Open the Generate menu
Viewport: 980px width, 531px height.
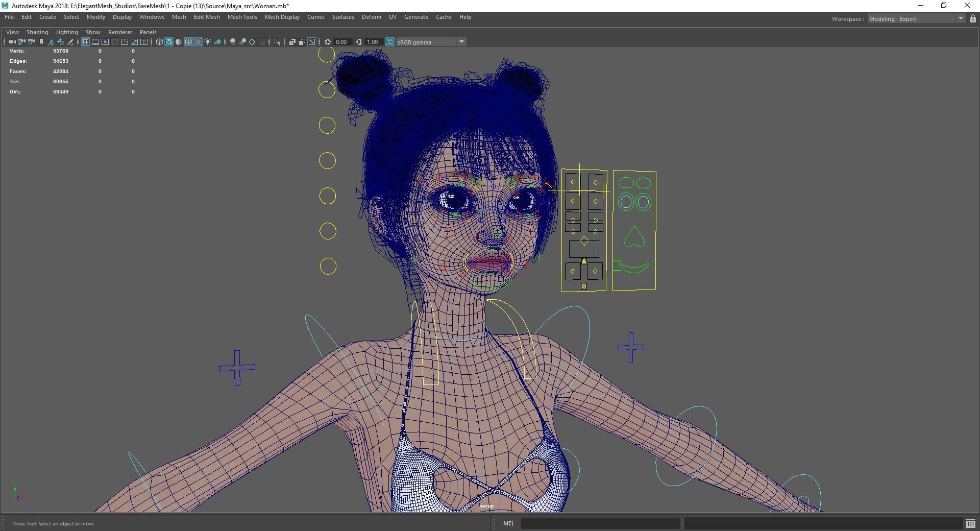(416, 17)
